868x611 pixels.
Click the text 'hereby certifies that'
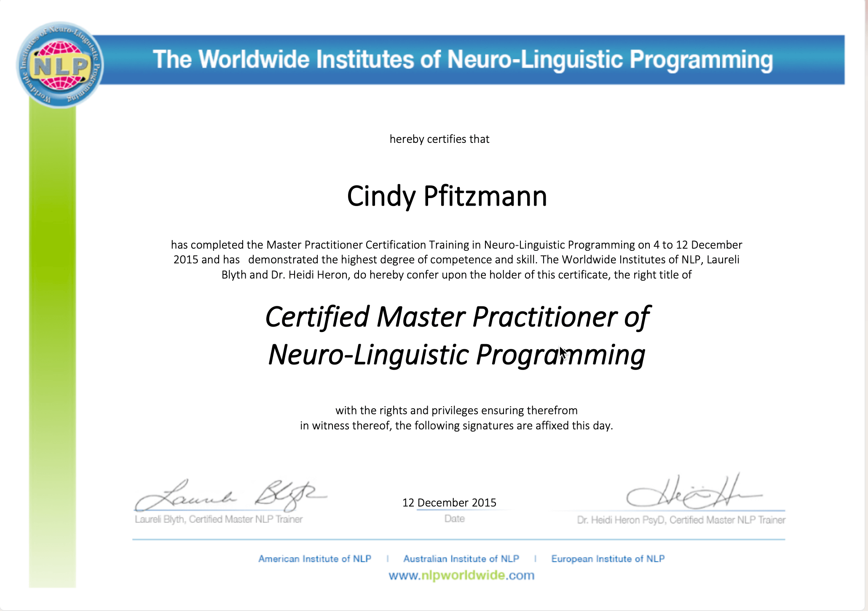click(x=439, y=139)
